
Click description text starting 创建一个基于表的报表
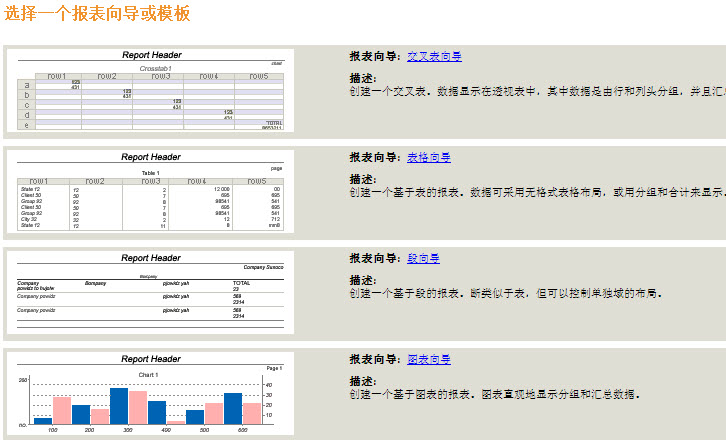coord(538,193)
